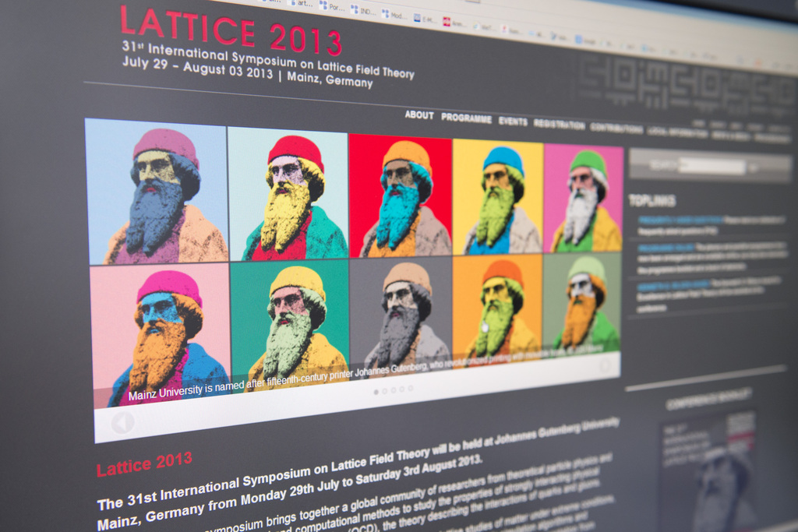Image resolution: width=798 pixels, height=532 pixels.
Task: Select the second slideshow pagination dot
Action: point(385,391)
